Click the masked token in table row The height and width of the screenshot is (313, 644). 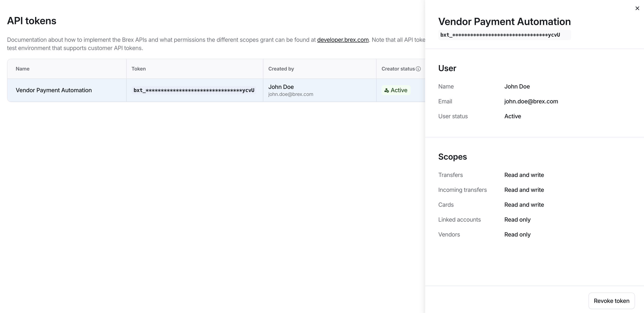[194, 90]
